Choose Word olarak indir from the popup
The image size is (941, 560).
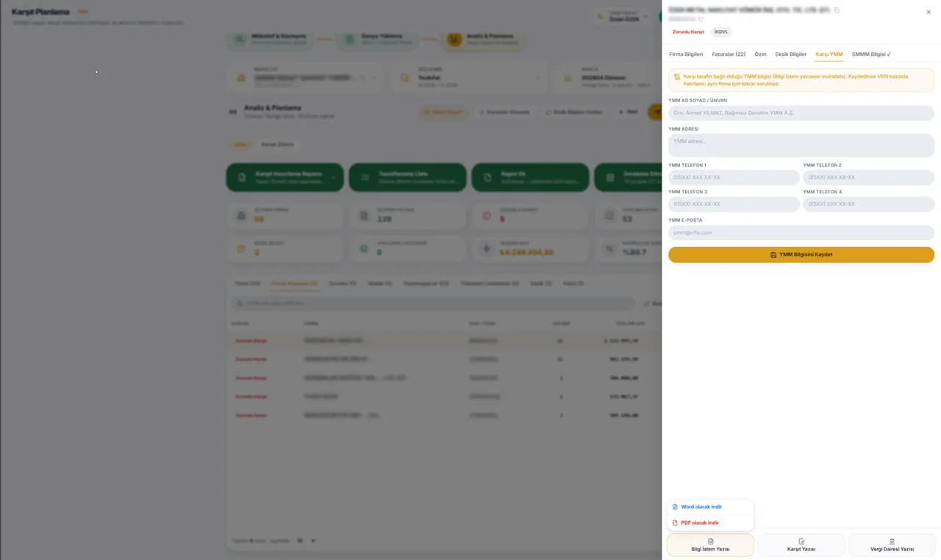tap(710, 507)
